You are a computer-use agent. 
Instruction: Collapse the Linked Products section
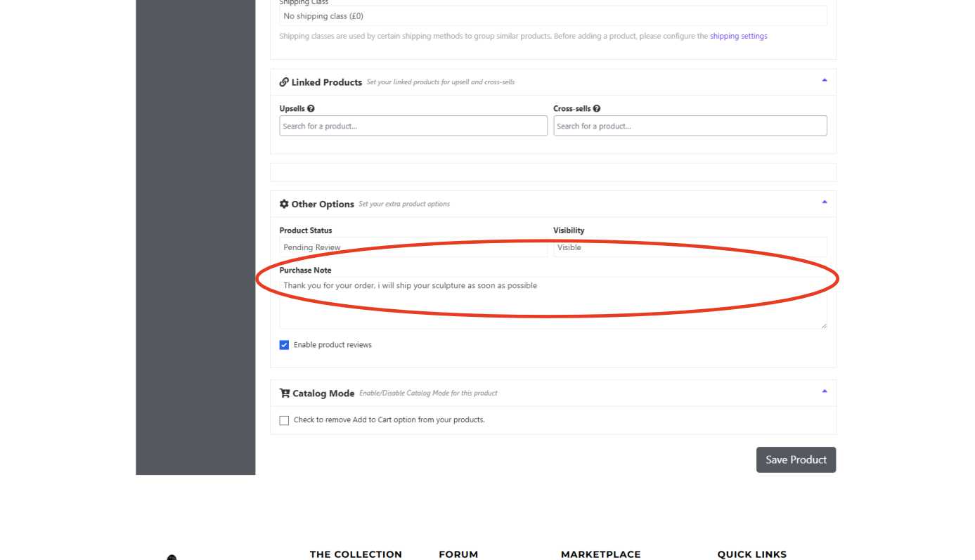(824, 81)
